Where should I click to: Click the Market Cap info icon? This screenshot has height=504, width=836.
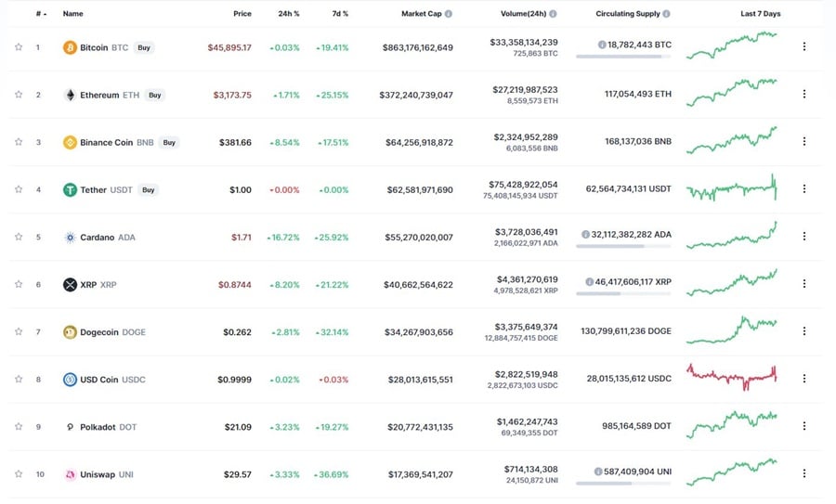449,14
